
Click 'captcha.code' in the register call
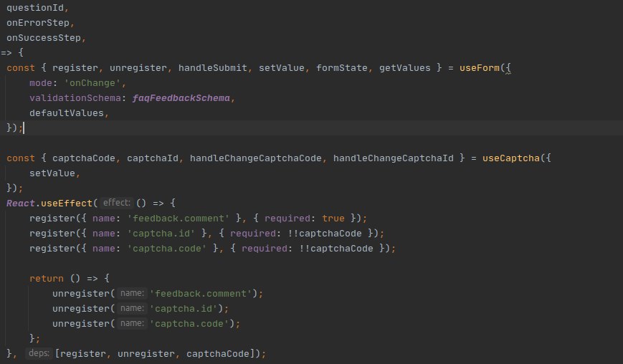click(167, 248)
